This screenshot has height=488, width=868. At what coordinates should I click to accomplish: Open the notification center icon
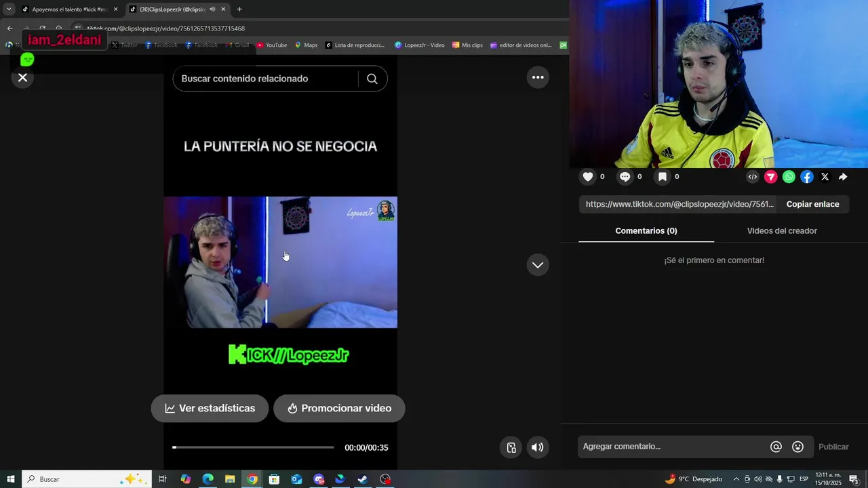pyautogui.click(x=854, y=479)
